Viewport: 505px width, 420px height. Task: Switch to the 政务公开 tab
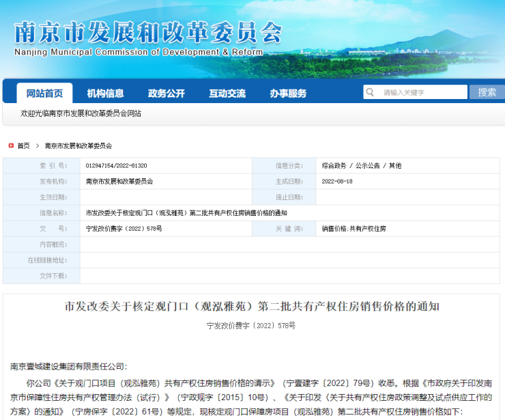166,94
